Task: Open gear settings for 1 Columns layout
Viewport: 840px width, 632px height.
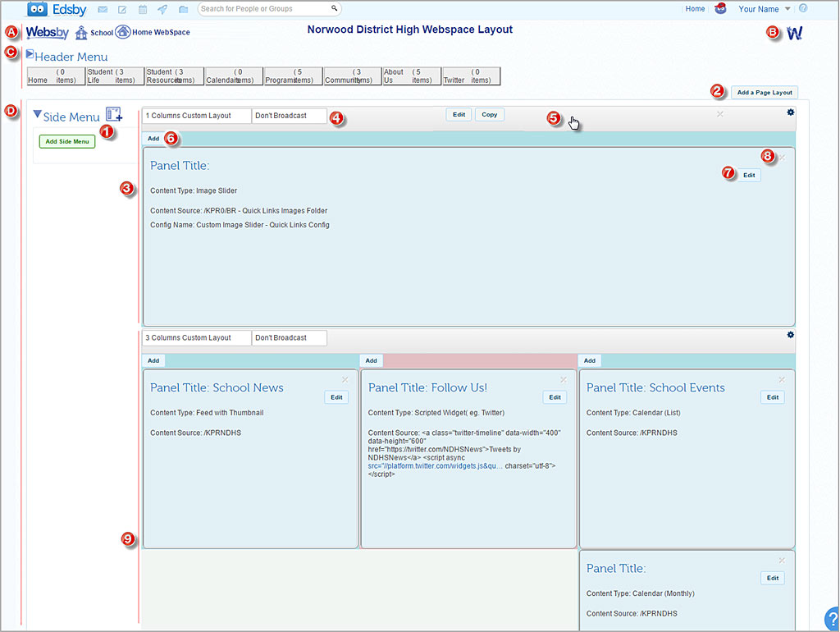Action: 790,112
